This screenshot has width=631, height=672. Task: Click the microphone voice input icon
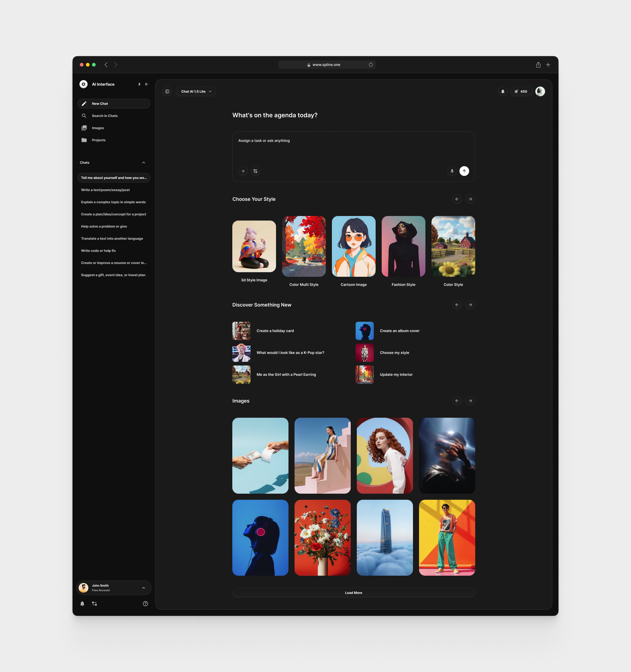pyautogui.click(x=452, y=171)
